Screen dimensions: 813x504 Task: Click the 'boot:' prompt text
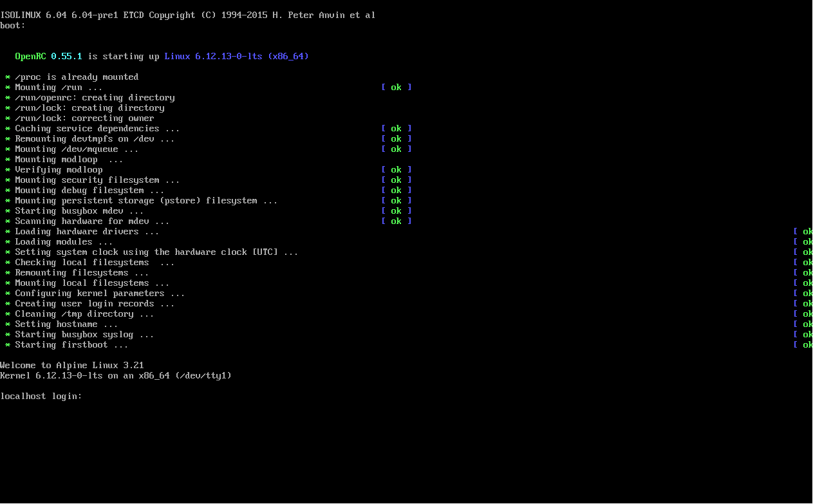(x=13, y=26)
